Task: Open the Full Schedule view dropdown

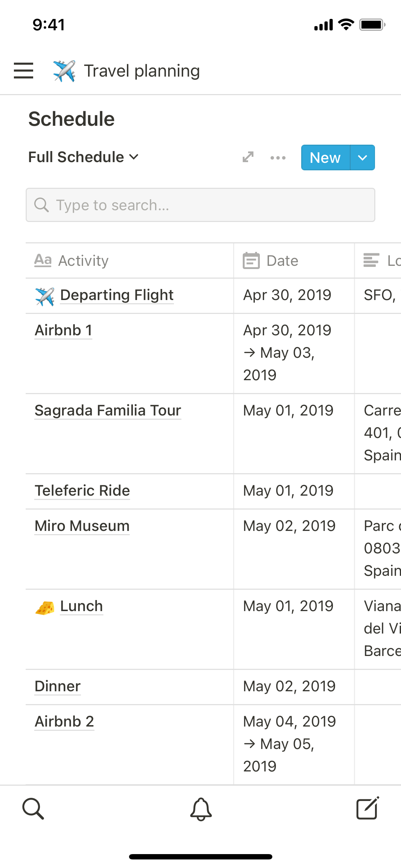Action: [83, 157]
